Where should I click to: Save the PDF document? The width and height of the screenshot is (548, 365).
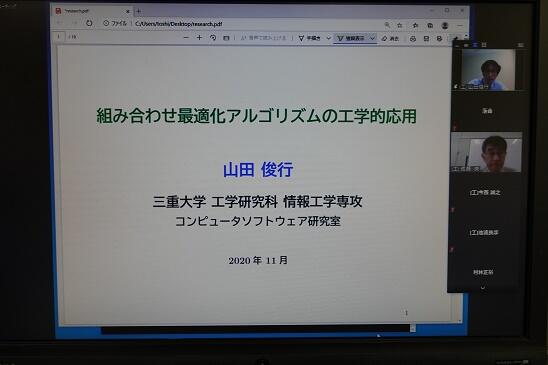pyautogui.click(x=426, y=39)
